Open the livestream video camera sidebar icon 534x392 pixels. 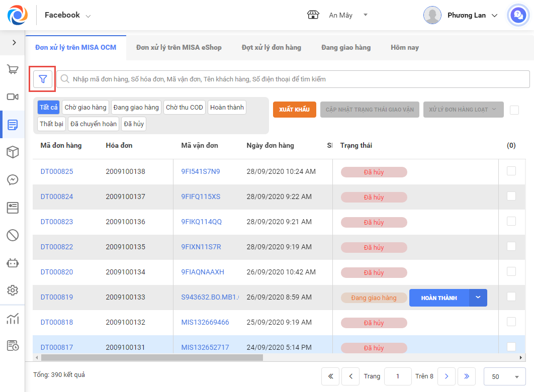(x=13, y=97)
